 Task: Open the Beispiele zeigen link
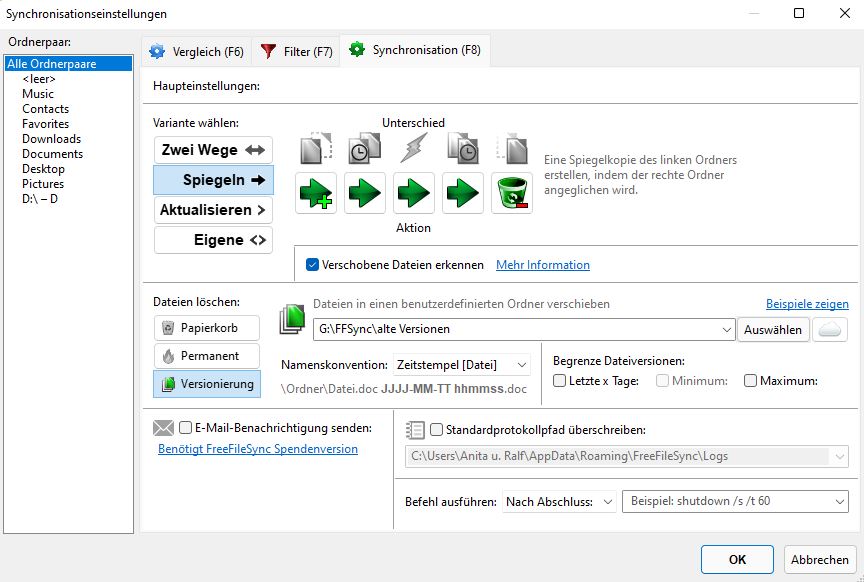pyautogui.click(x=807, y=304)
